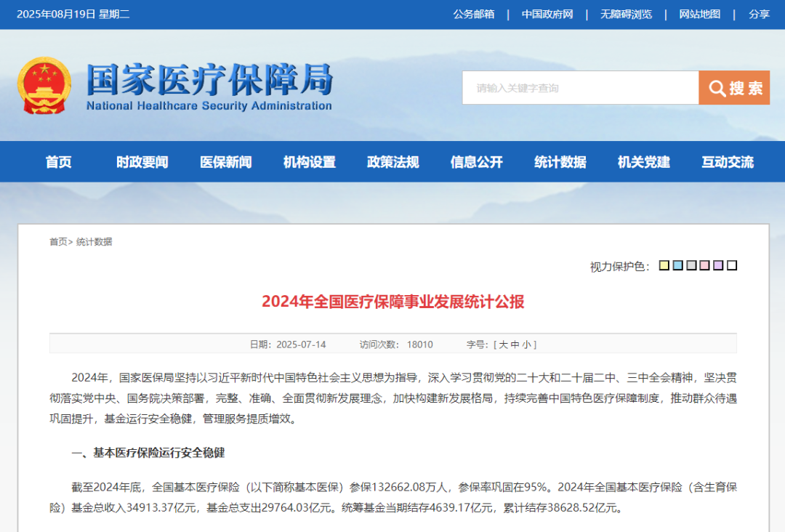
Task: Click the keyword search input field
Action: click(580, 88)
